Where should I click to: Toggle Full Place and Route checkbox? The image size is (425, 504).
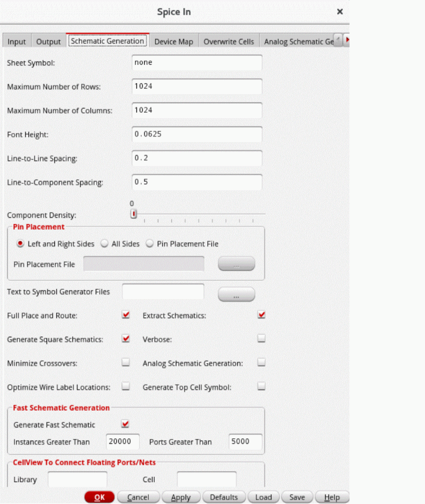[x=126, y=315]
